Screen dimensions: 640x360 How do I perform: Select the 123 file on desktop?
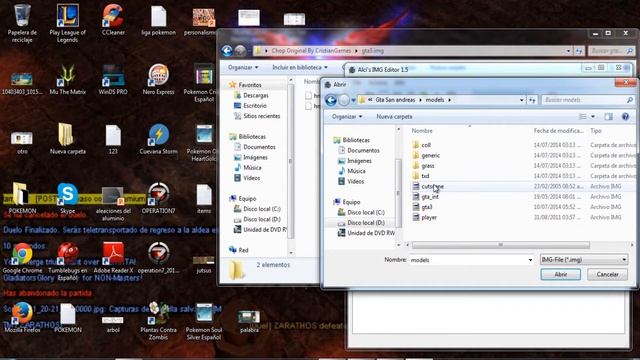pyautogui.click(x=113, y=139)
